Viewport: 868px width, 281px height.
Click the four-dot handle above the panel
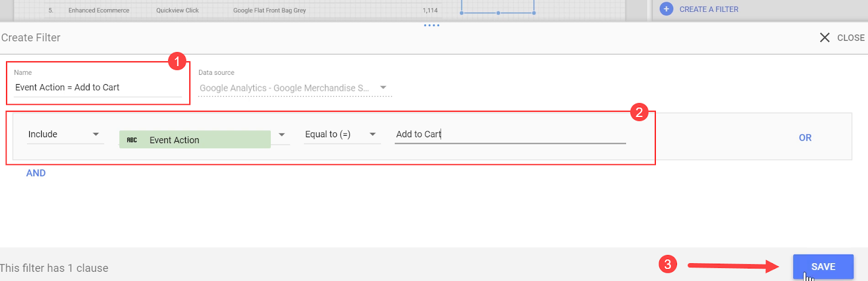point(432,25)
